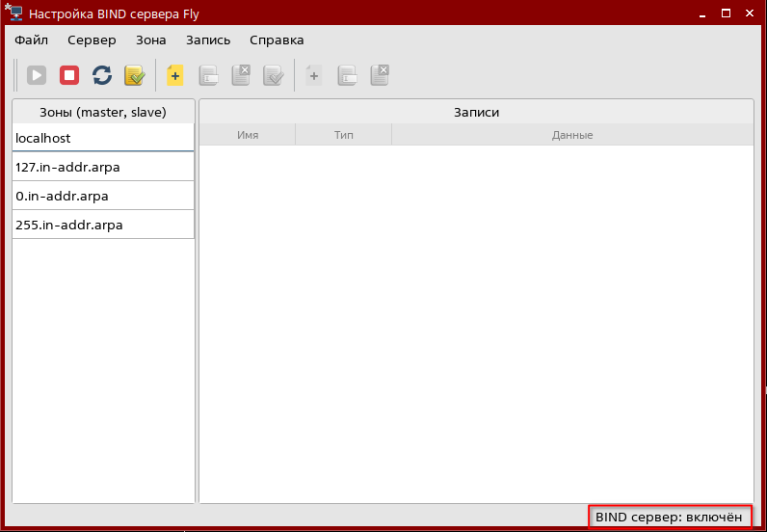This screenshot has height=532, width=767.
Task: Click the delete record icon
Action: tap(380, 75)
